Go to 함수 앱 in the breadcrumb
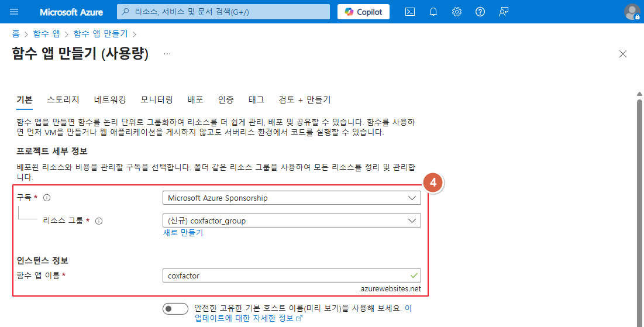This screenshot has width=644, height=327. tap(46, 34)
